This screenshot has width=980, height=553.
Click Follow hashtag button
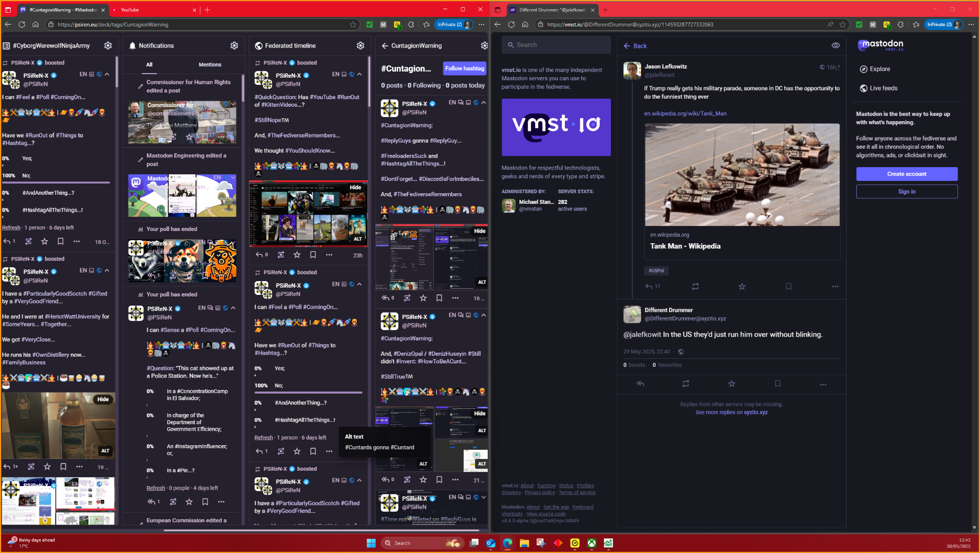coord(464,68)
